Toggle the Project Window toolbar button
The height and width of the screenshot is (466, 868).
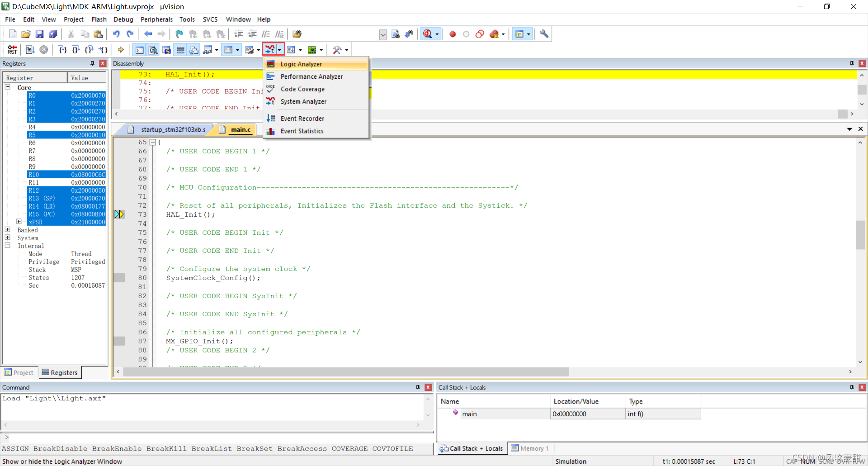pos(519,34)
